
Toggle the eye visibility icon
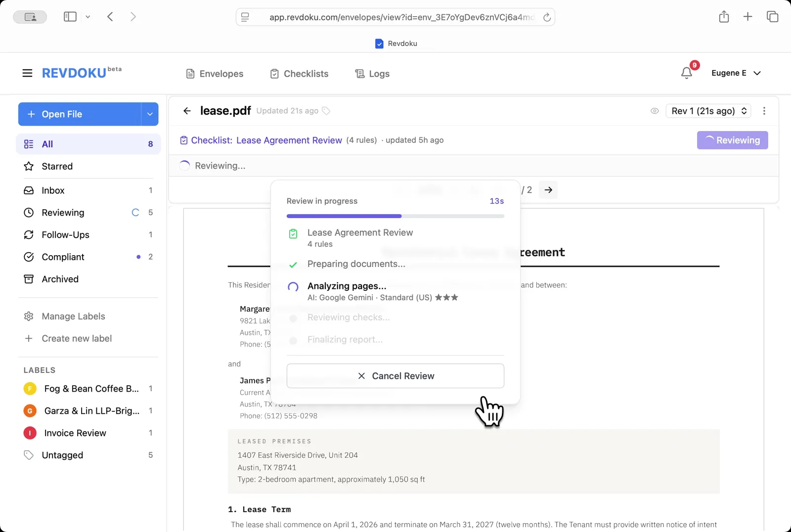tap(655, 111)
